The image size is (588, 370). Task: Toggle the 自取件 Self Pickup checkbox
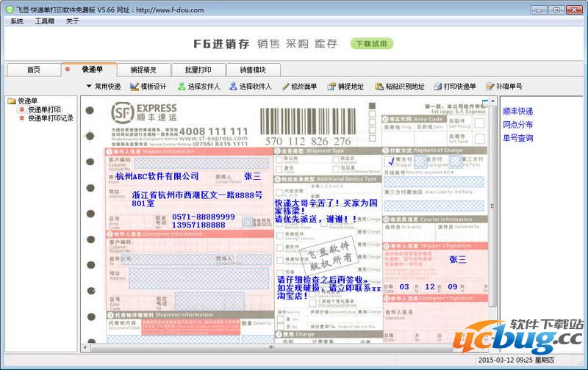tap(479, 123)
